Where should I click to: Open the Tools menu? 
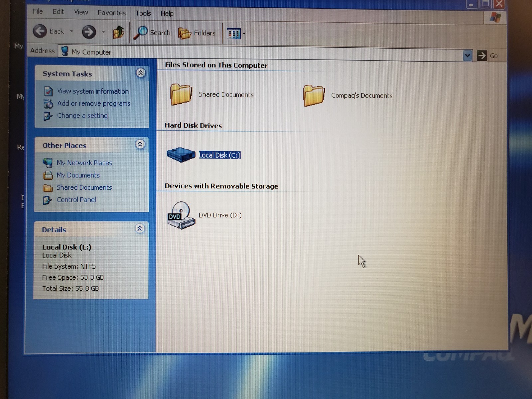point(143,13)
